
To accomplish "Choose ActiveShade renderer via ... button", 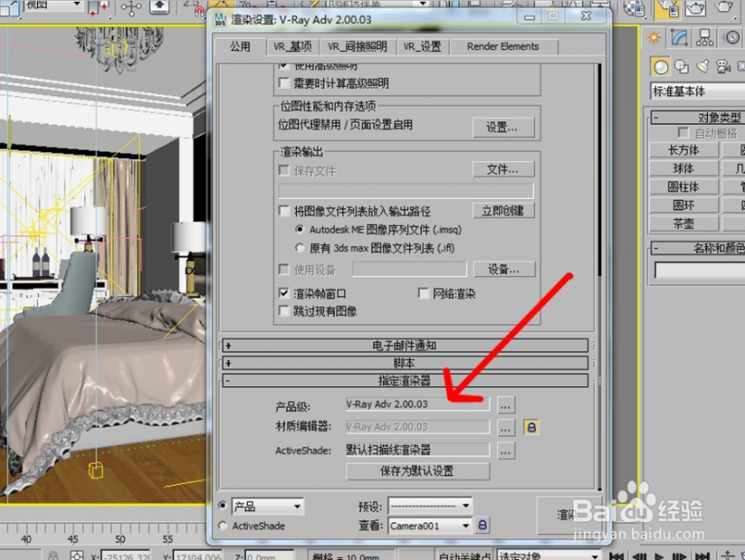I will [506, 450].
